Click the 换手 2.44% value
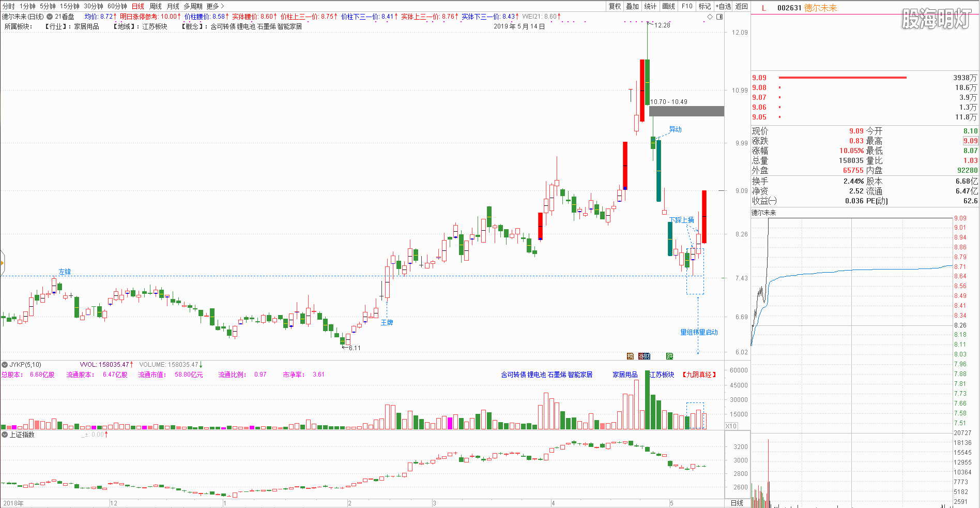This screenshot has width=980, height=508. 853,181
